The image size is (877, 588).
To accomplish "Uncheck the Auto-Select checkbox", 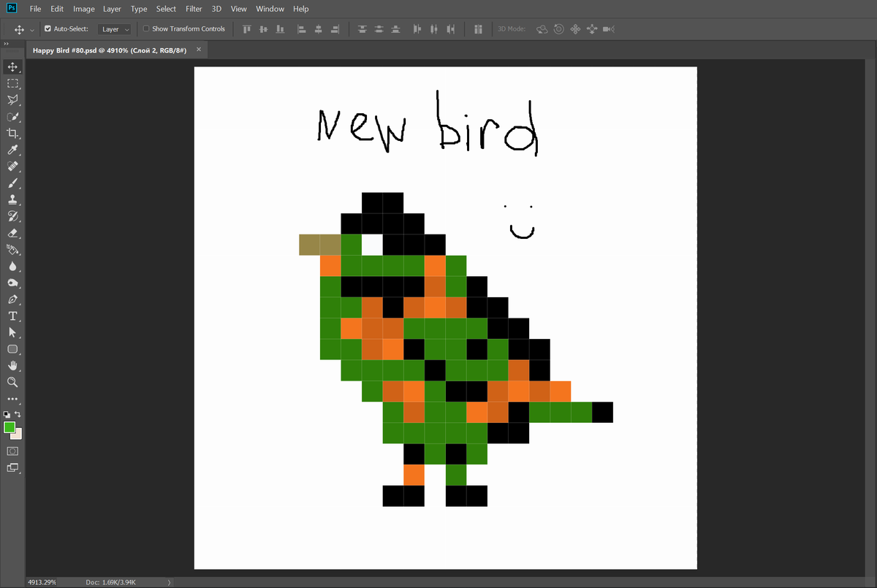I will pos(48,29).
